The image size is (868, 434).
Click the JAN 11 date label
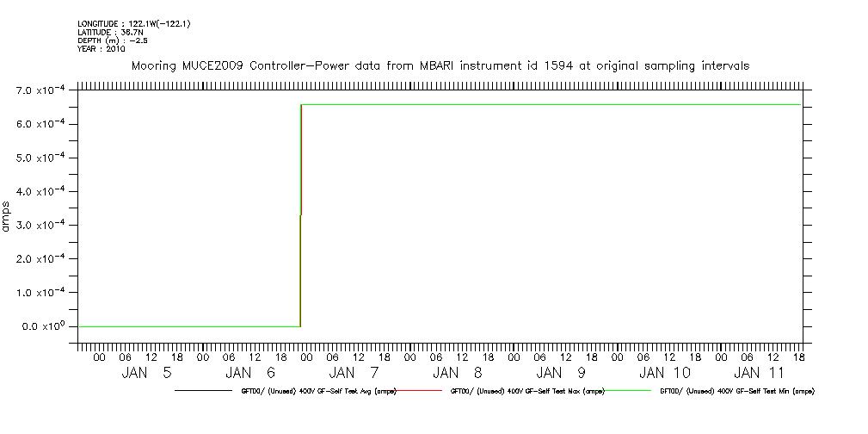tap(758, 373)
